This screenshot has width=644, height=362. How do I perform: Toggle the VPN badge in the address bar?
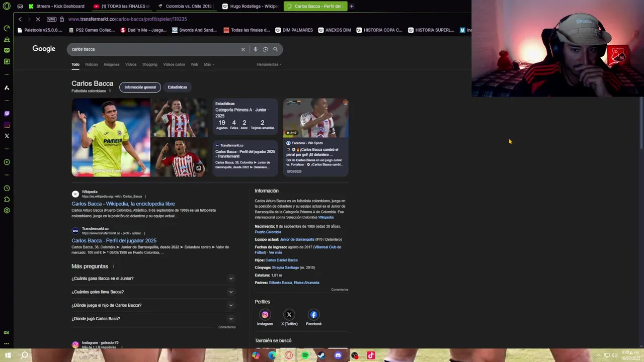(x=51, y=19)
